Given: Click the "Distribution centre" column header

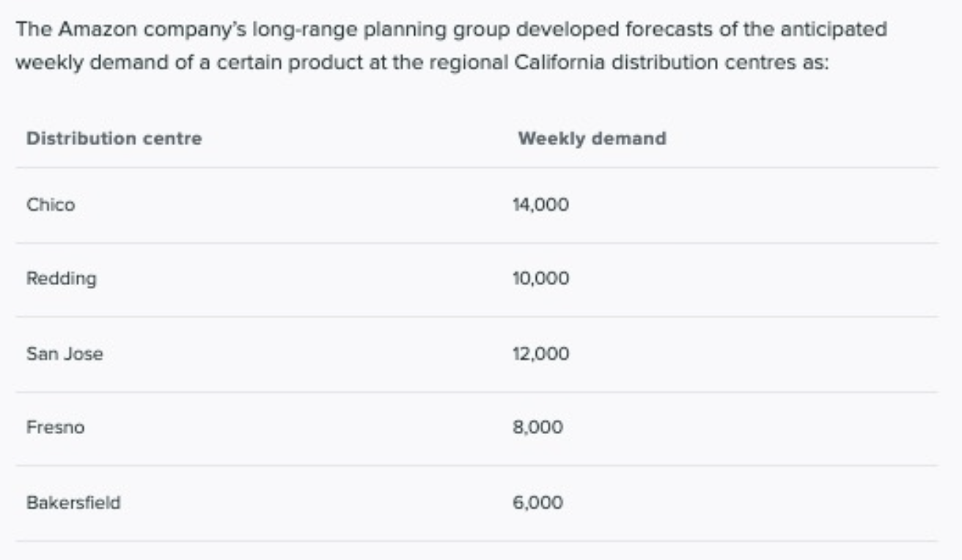Looking at the screenshot, I should pos(114,139).
